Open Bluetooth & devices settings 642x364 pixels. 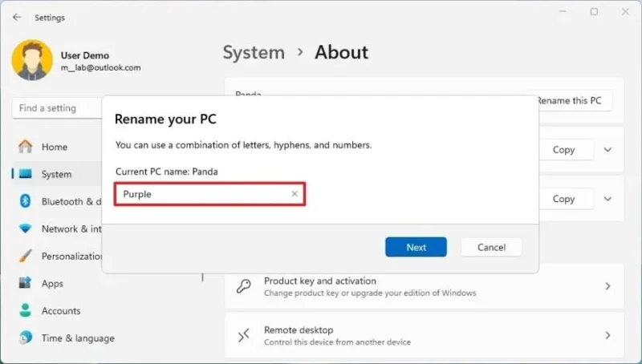pos(71,201)
